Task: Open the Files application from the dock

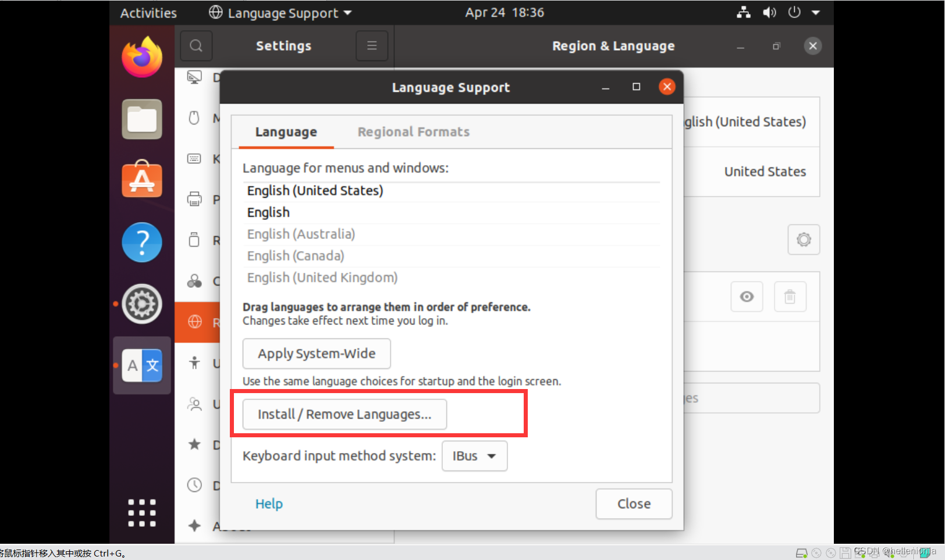Action: (x=141, y=119)
